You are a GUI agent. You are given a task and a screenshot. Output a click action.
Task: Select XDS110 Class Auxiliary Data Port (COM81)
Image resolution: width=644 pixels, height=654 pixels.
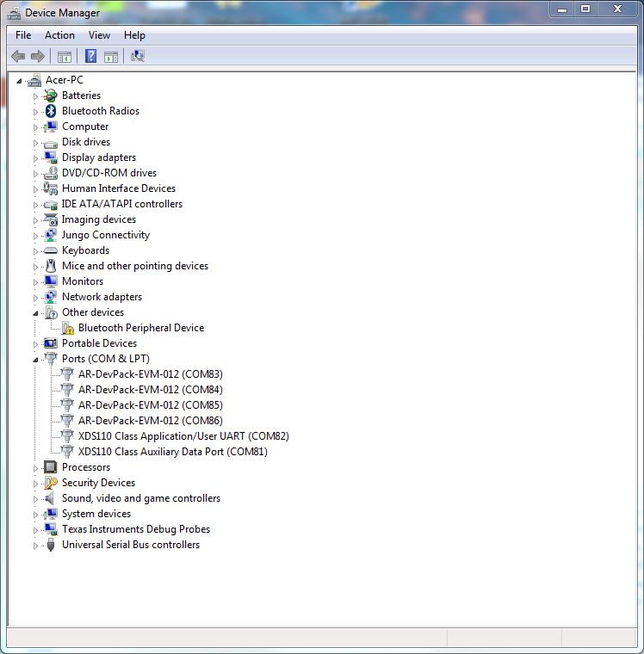click(173, 452)
